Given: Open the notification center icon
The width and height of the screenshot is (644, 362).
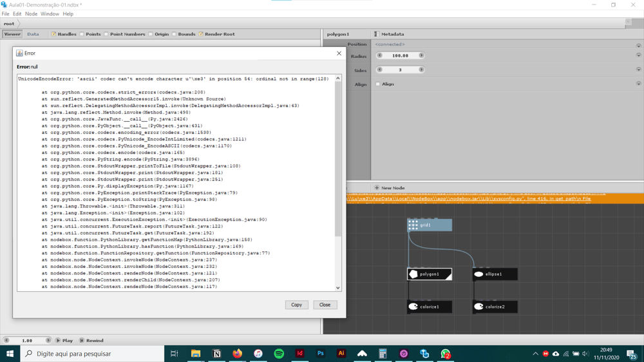Looking at the screenshot, I should coord(632,354).
